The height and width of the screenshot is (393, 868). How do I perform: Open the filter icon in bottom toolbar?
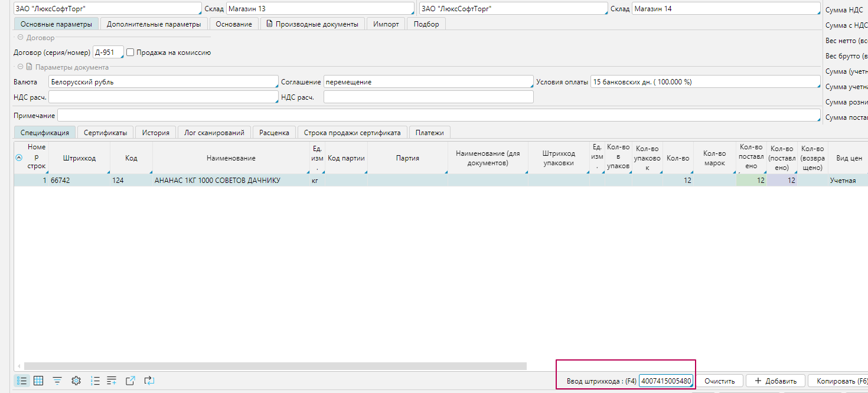pos(57,381)
